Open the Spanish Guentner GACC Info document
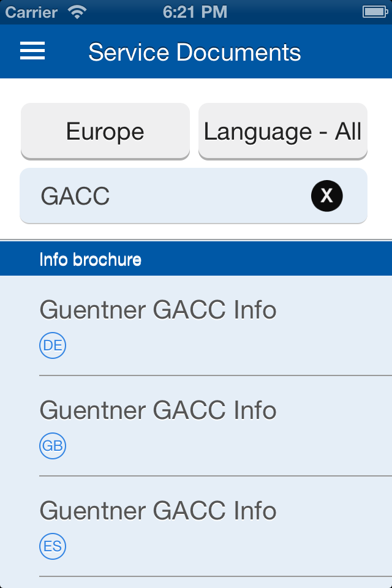 pos(158,511)
